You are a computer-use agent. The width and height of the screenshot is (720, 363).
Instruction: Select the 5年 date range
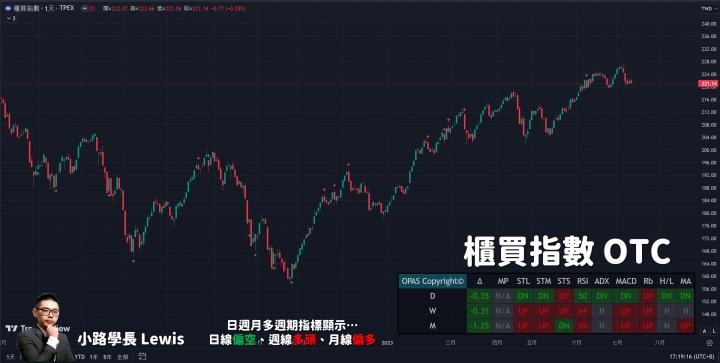tap(107, 357)
